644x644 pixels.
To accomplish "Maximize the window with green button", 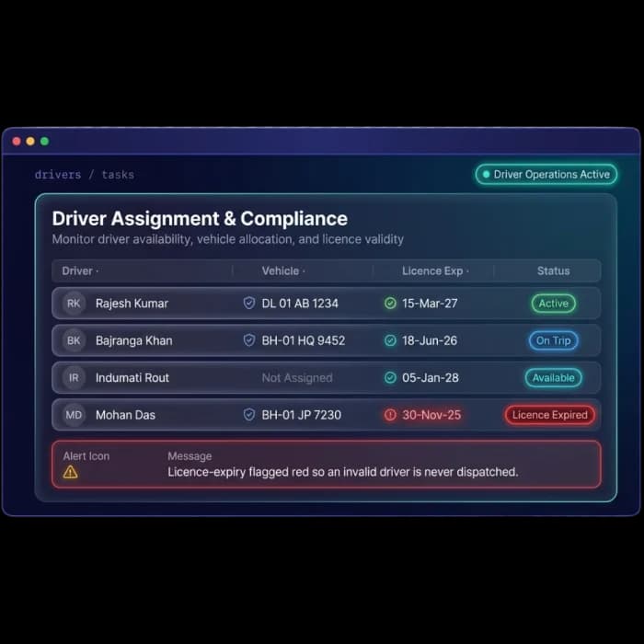I will (44, 142).
